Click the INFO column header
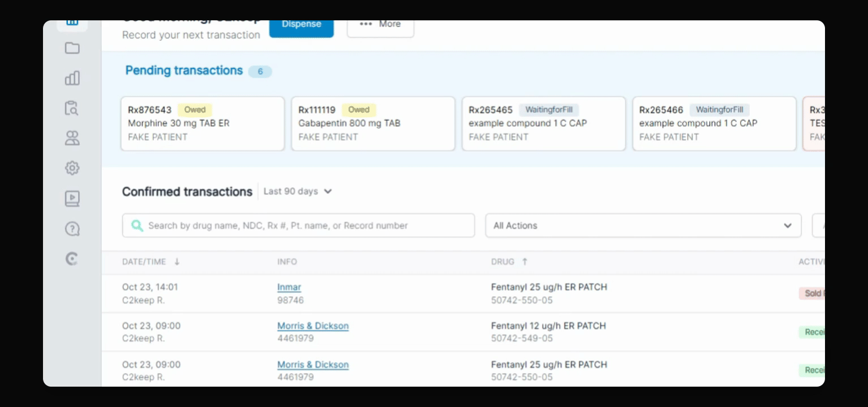868x407 pixels. pos(287,262)
